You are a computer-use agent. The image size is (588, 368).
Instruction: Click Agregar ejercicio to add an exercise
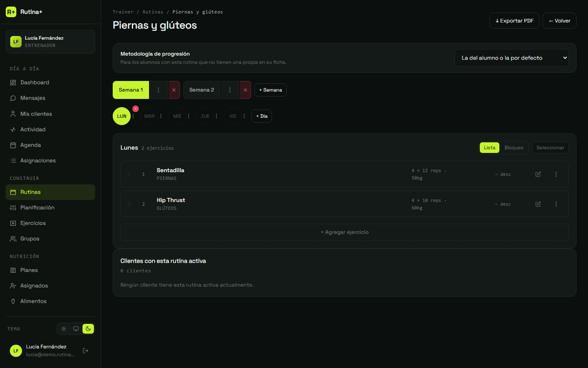pos(345,232)
